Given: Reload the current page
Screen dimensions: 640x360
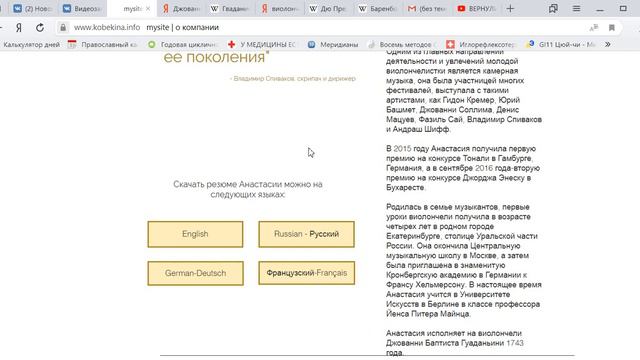Looking at the screenshot, I should (40, 28).
